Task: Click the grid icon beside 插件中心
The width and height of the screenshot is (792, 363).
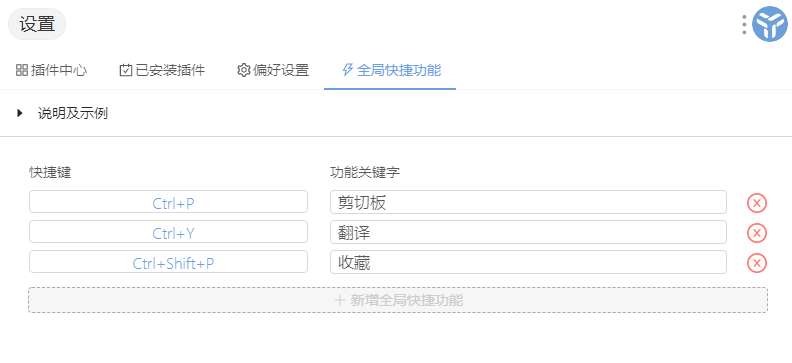Action: point(22,70)
